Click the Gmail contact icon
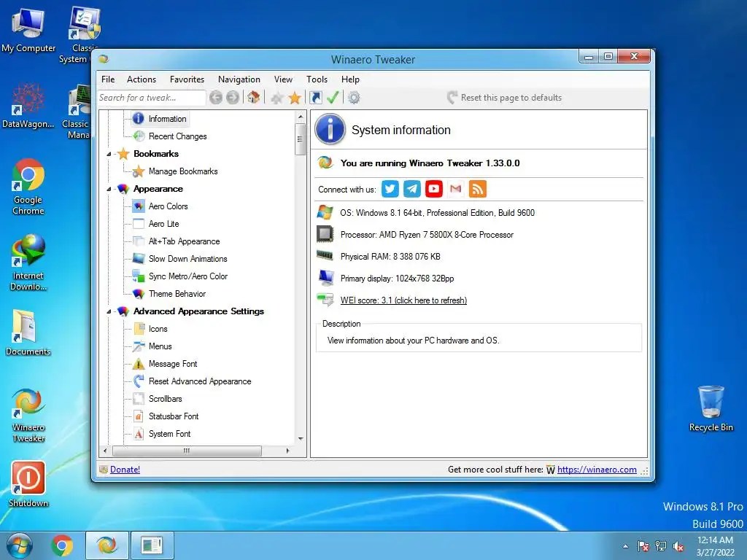Image resolution: width=747 pixels, height=560 pixels. coord(456,189)
